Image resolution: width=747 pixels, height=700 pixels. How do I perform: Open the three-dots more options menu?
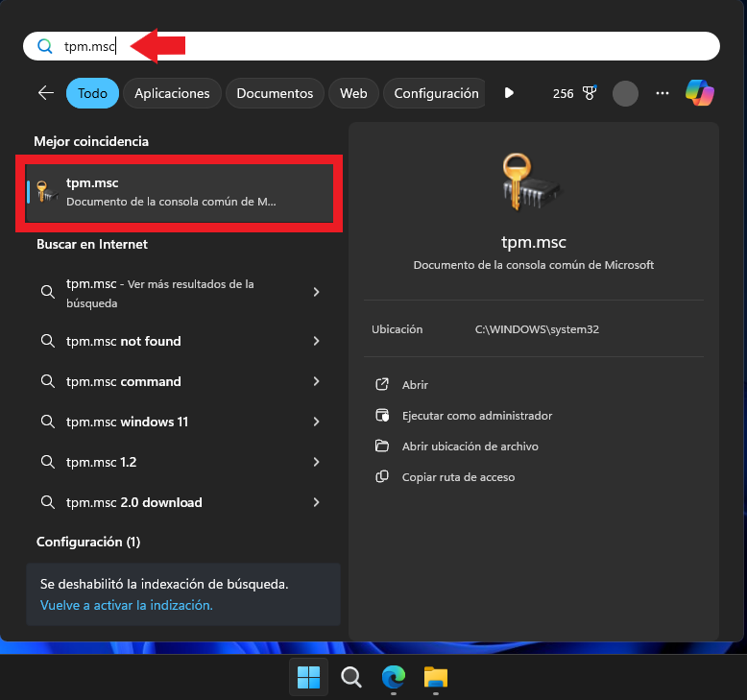point(663,93)
